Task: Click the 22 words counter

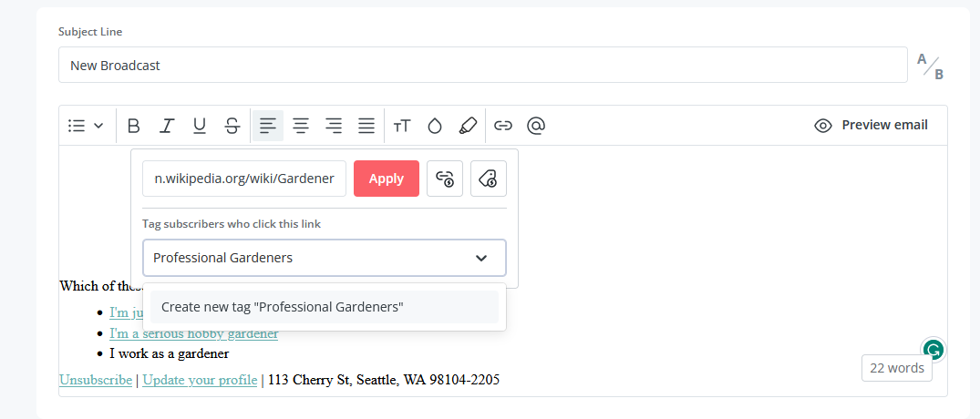Action: tap(897, 368)
